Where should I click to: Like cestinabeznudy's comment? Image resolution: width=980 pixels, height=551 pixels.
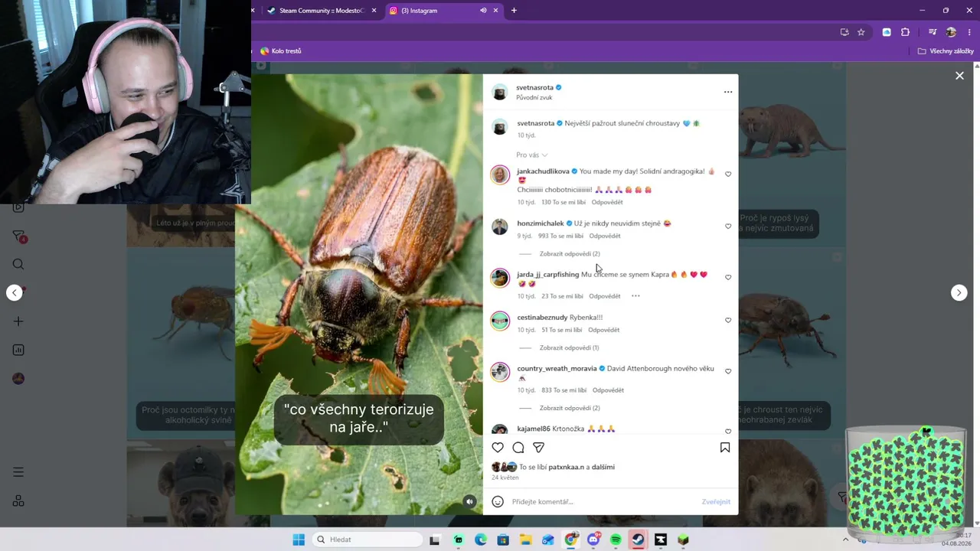tap(728, 321)
